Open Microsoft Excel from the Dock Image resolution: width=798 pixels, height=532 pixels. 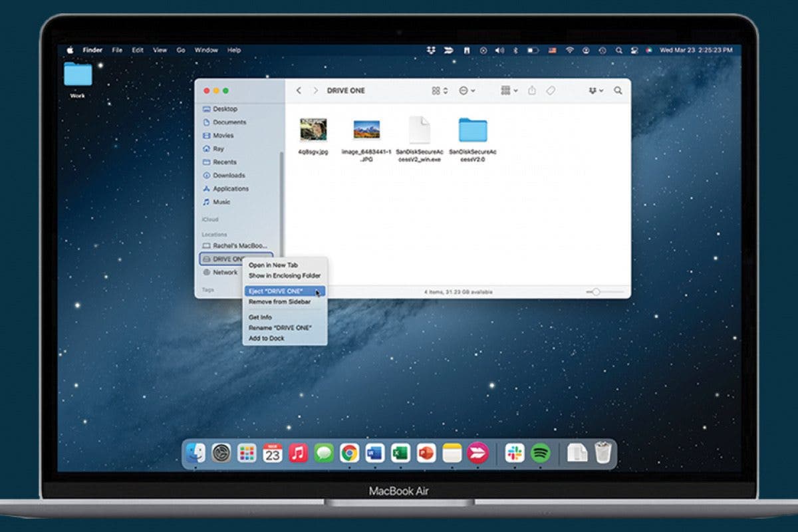400,454
